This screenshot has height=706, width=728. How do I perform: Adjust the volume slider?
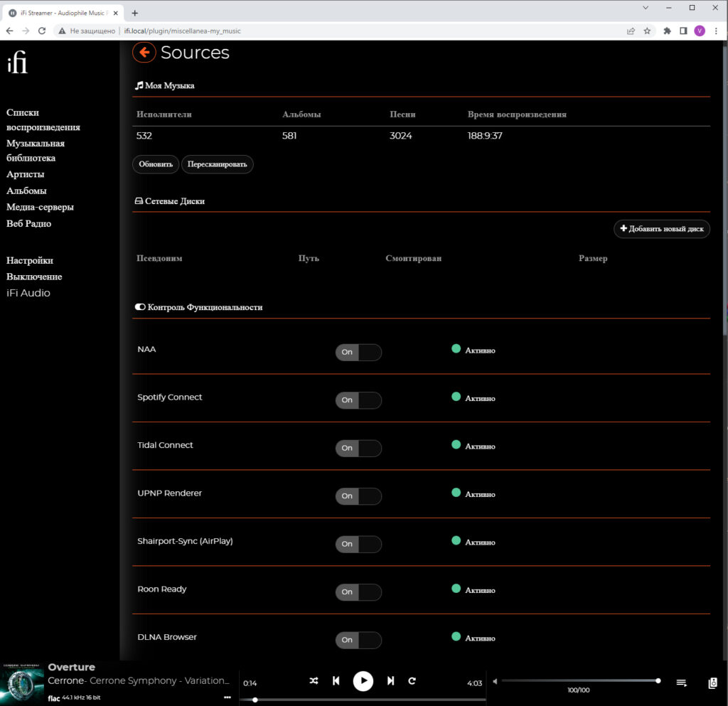580,681
